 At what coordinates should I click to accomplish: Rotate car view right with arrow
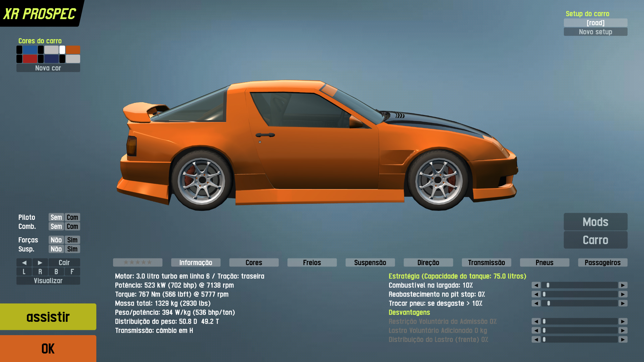pos(40,263)
